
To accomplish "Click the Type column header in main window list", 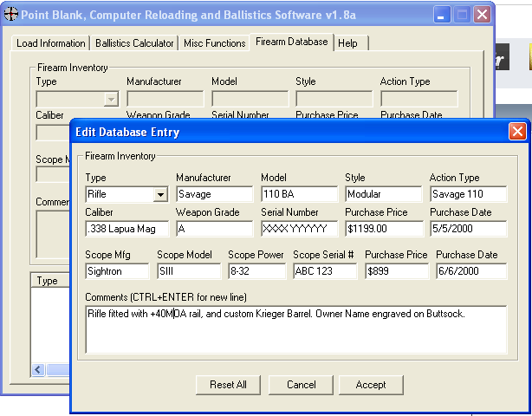I will 50,281.
